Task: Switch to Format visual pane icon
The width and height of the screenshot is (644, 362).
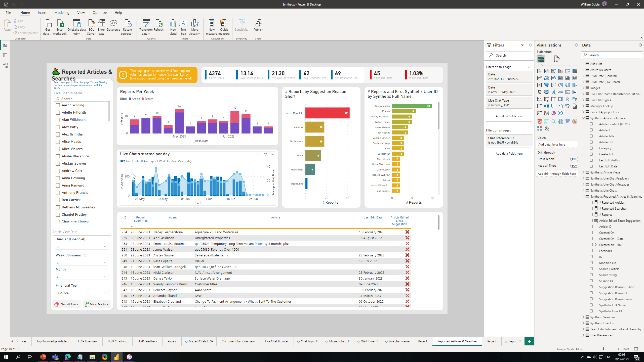Action: click(x=557, y=59)
